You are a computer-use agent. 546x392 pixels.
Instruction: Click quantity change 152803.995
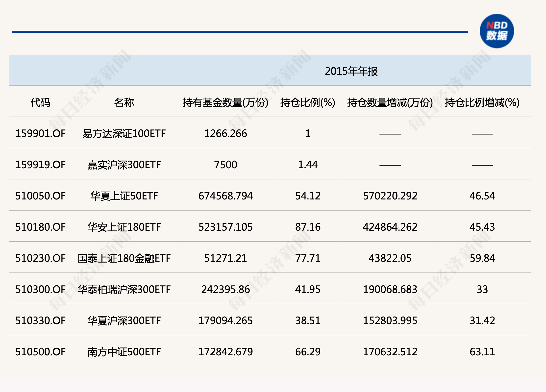[390, 321]
